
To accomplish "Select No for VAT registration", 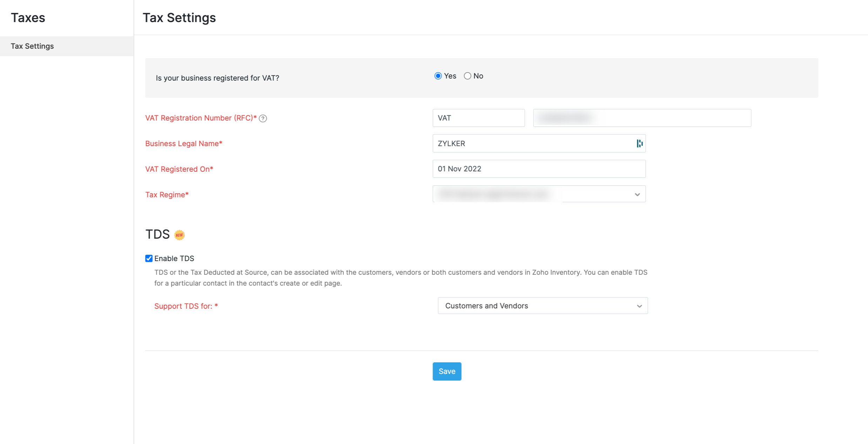I will [x=467, y=76].
